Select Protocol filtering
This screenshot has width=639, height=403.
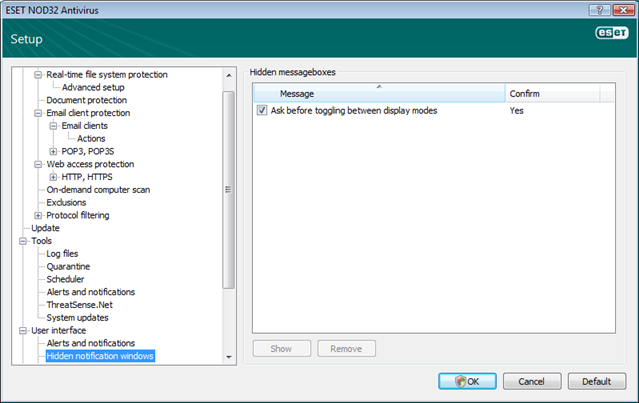[x=77, y=215]
